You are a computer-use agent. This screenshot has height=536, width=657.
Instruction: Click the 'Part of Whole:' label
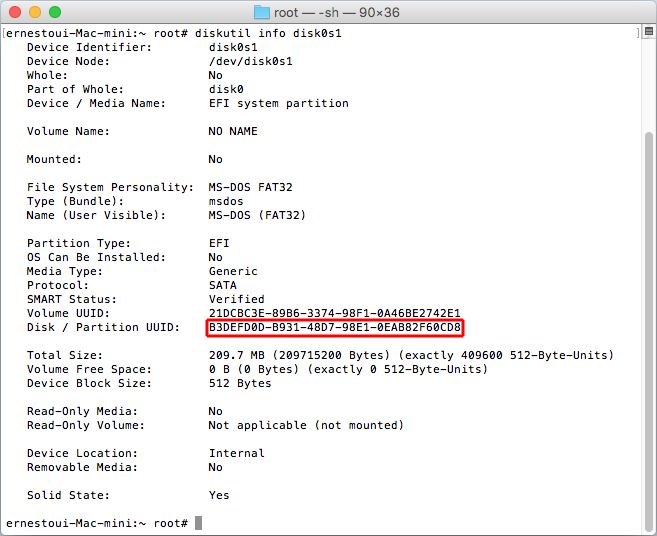point(75,89)
